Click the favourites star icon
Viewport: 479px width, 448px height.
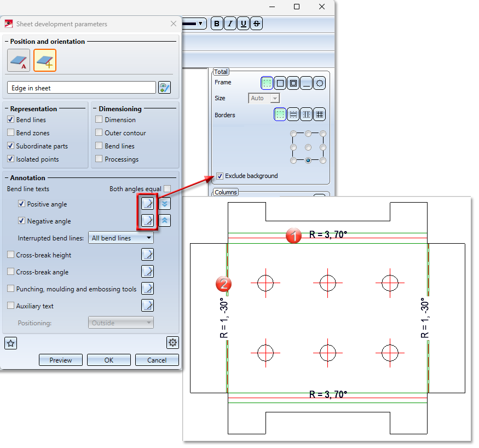pos(11,343)
